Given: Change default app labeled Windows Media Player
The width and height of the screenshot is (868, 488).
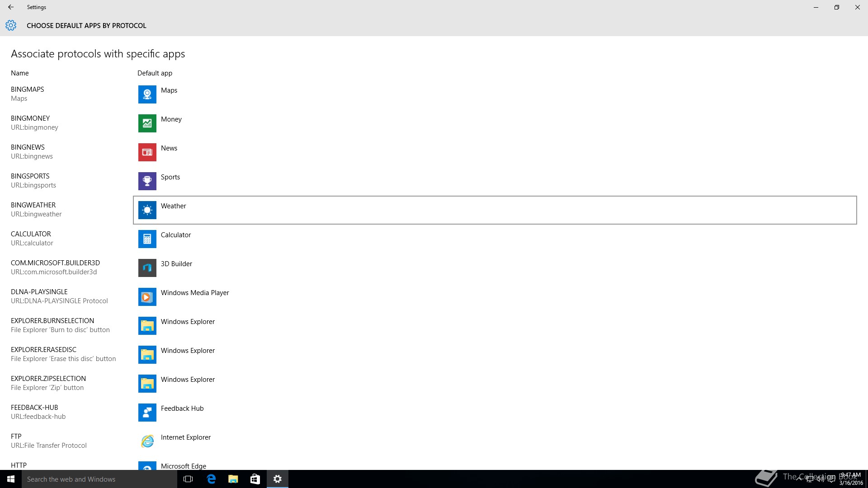Looking at the screenshot, I should pyautogui.click(x=495, y=297).
